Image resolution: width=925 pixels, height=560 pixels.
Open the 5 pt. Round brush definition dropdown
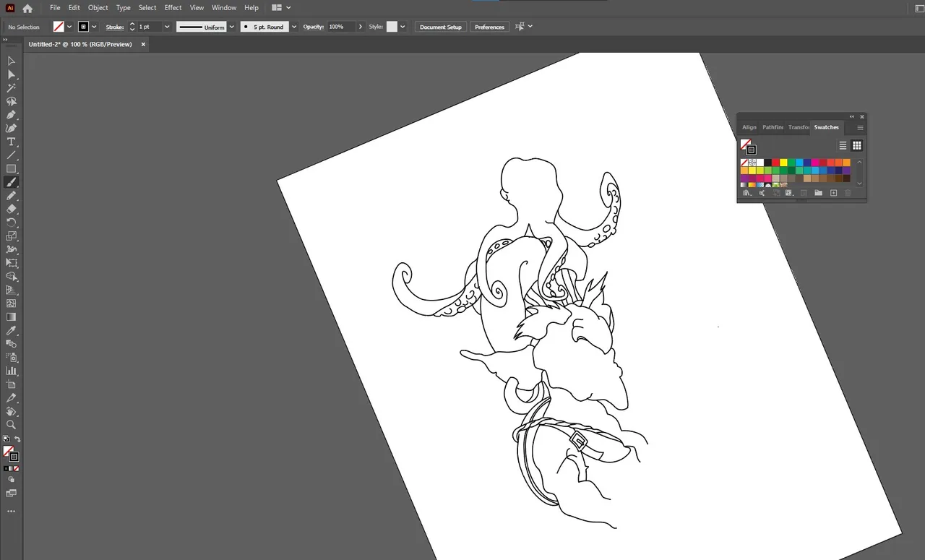pos(294,27)
